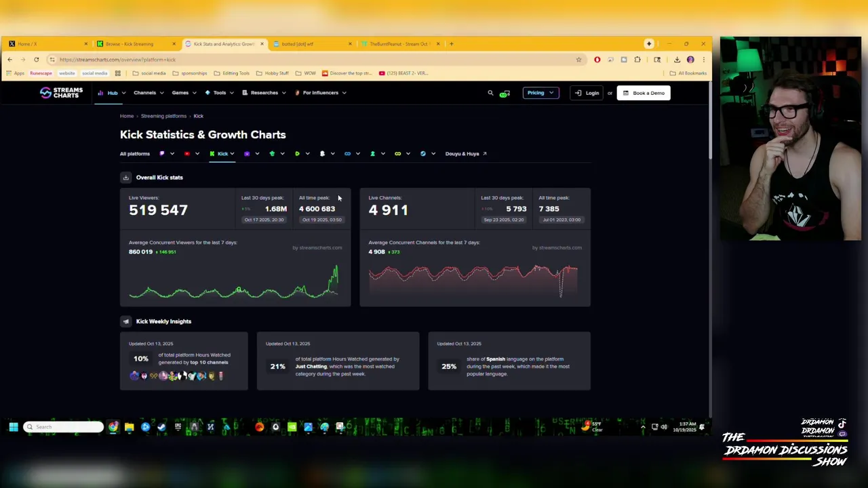Open the Douyu & Huya external link
Screen dimensions: 868x488
coord(466,154)
